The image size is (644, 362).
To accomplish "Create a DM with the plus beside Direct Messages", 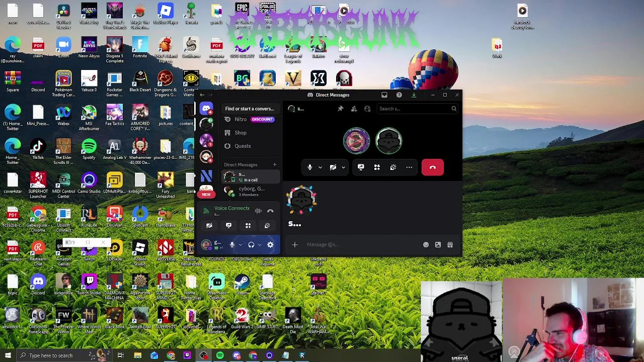I will point(274,165).
